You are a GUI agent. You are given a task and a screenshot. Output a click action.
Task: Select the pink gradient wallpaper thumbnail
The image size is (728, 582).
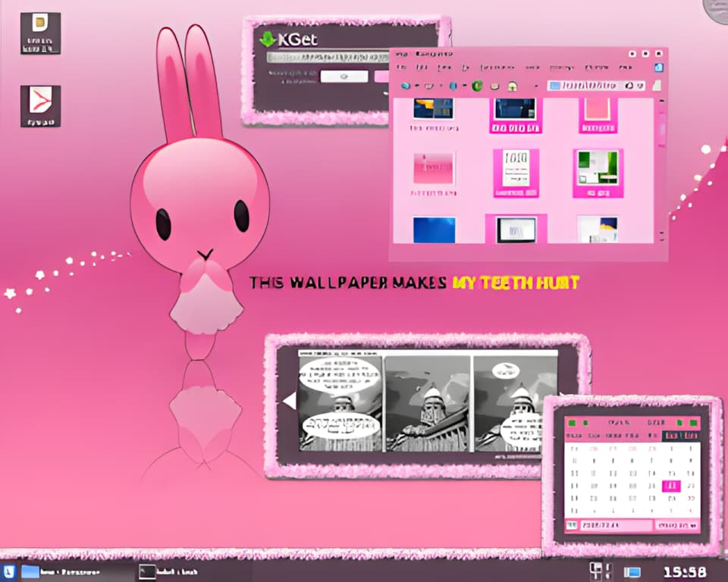433,168
